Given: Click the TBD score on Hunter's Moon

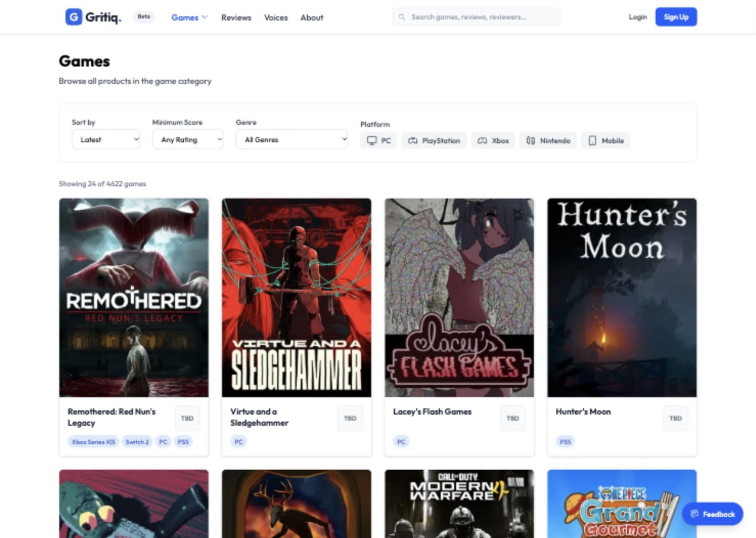Looking at the screenshot, I should point(676,418).
